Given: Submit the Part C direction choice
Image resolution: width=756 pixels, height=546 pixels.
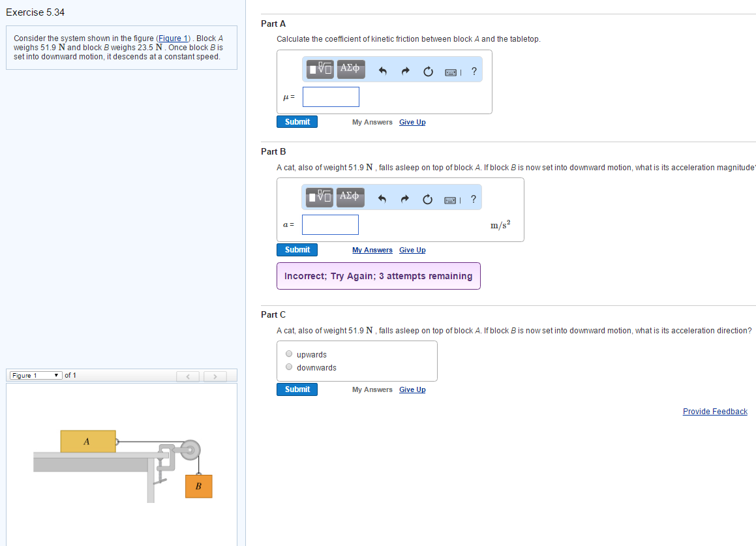Looking at the screenshot, I should tap(297, 389).
